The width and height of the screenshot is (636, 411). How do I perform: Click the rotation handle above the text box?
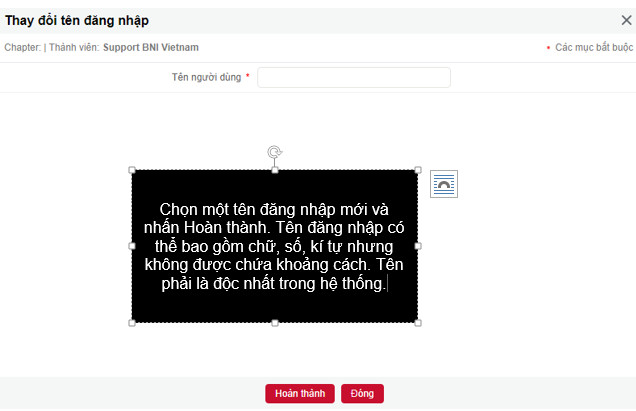(x=275, y=152)
